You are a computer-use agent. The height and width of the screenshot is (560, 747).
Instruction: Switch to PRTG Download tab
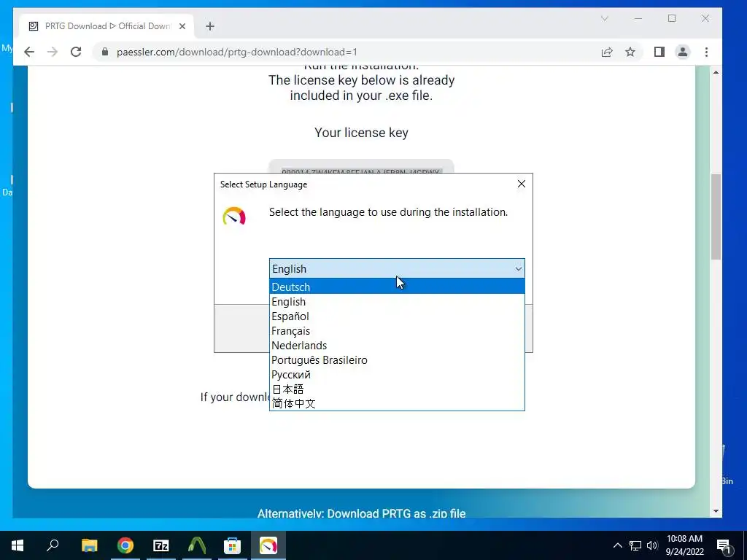pyautogui.click(x=107, y=26)
